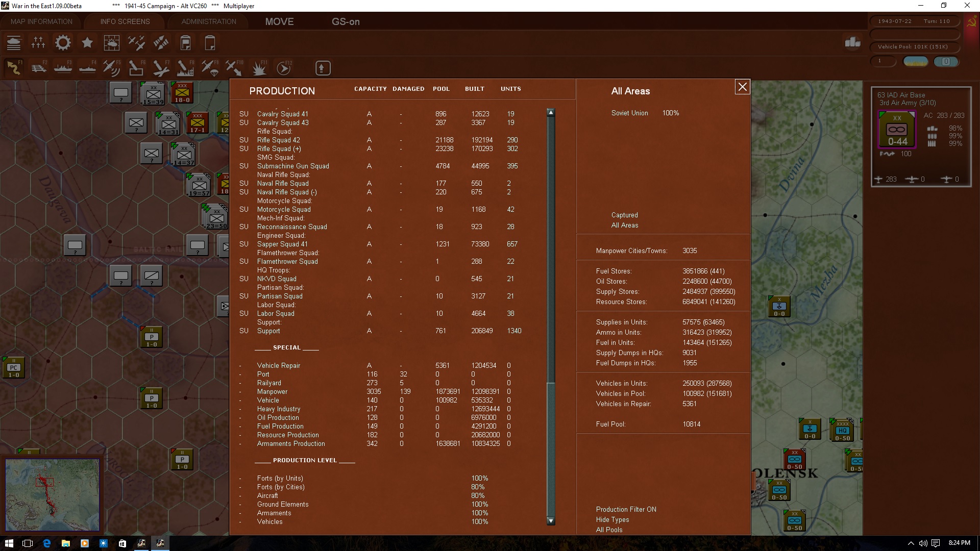Select the F1 move mode icon
980x551 pixels.
(14, 68)
